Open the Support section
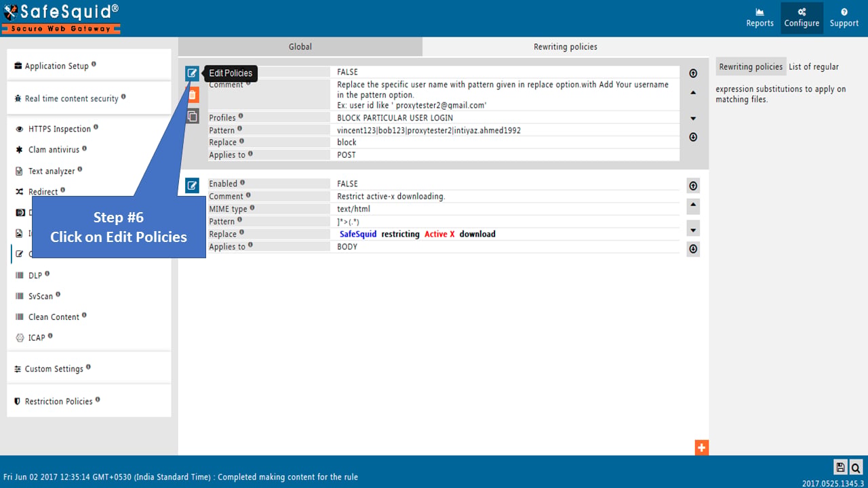868x488 pixels. click(x=844, y=18)
